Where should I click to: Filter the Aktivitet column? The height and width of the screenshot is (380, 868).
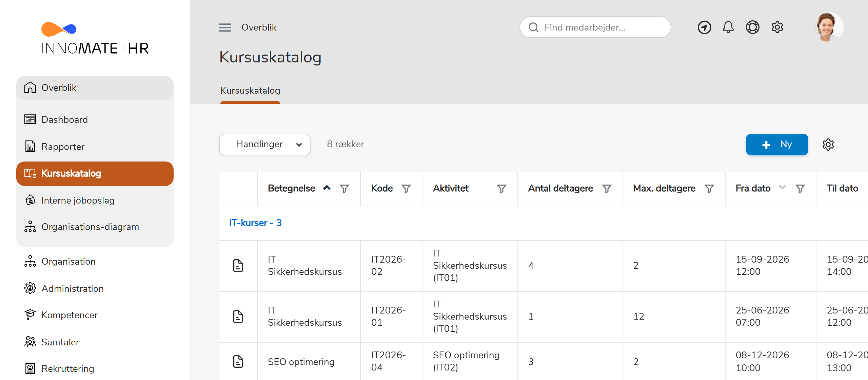coord(502,189)
